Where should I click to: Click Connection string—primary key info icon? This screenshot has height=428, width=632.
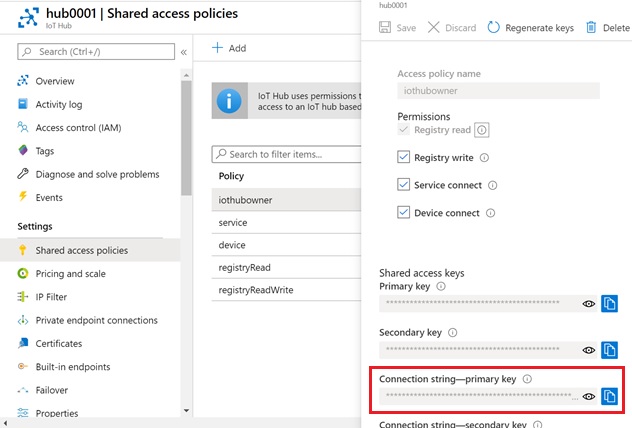[x=527, y=379]
